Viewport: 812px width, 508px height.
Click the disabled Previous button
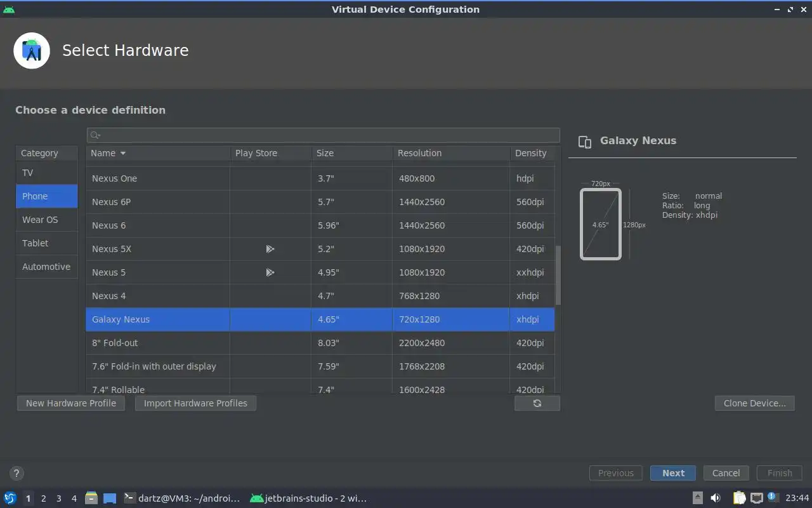tap(615, 473)
